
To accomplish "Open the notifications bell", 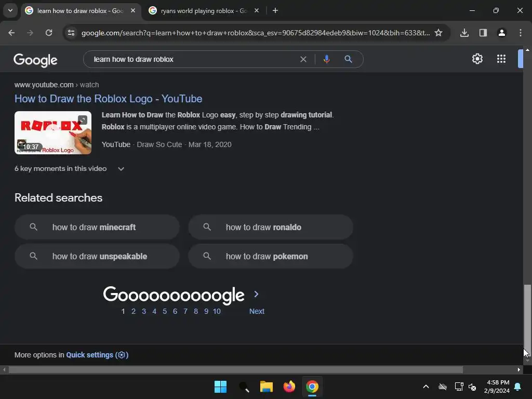I will coord(518,387).
